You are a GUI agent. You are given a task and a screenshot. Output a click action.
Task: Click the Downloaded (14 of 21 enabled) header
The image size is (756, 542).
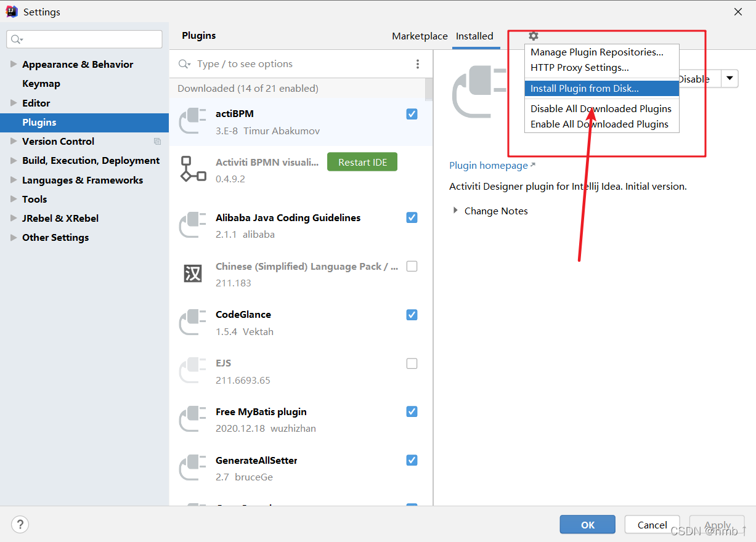tap(248, 88)
